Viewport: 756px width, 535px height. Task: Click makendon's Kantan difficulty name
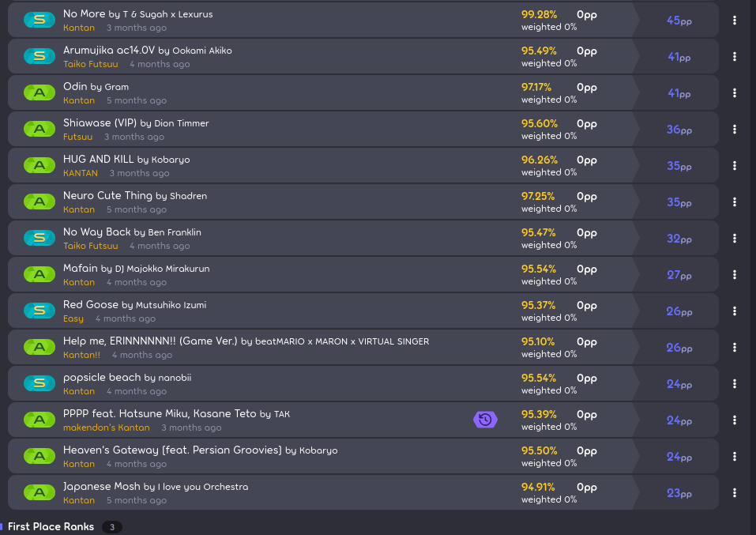click(107, 428)
